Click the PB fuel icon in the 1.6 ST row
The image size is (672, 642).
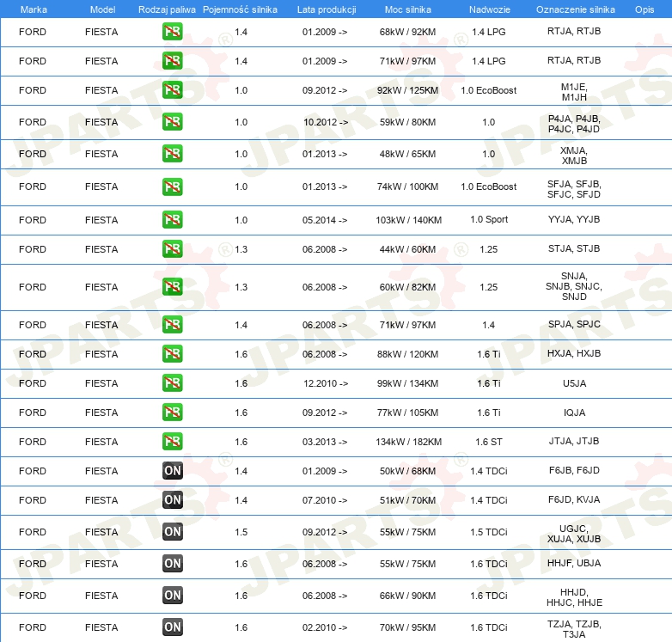click(x=173, y=442)
